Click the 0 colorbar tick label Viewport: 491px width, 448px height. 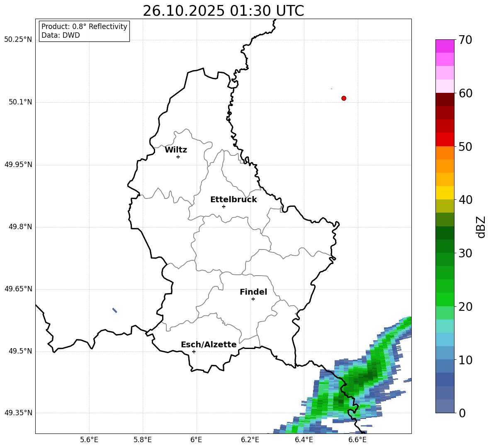(x=462, y=413)
